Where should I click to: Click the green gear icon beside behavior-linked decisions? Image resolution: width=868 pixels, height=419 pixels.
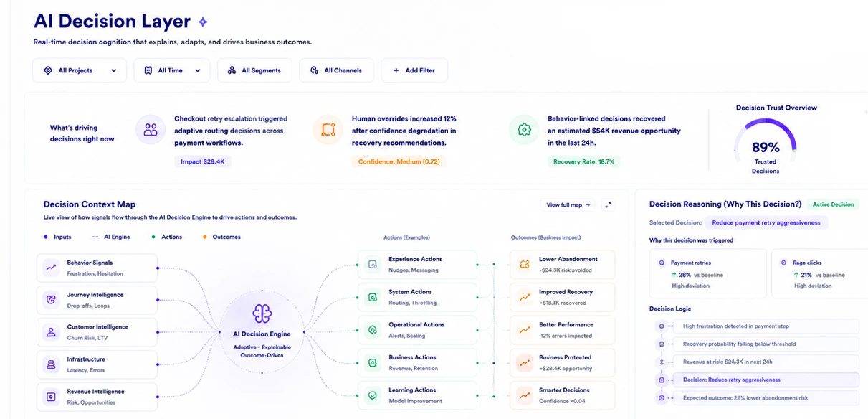[524, 130]
